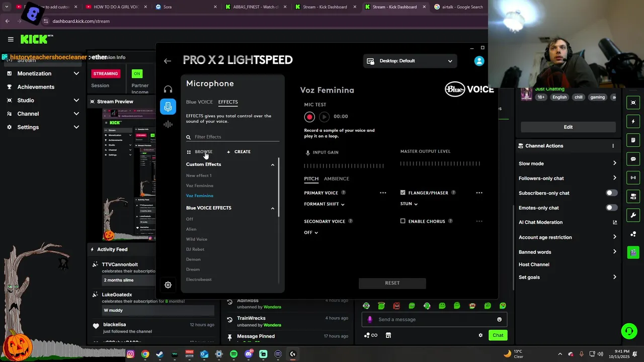This screenshot has width=644, height=362.
Task: Open the user account avatar in G HUB
Action: point(479,61)
